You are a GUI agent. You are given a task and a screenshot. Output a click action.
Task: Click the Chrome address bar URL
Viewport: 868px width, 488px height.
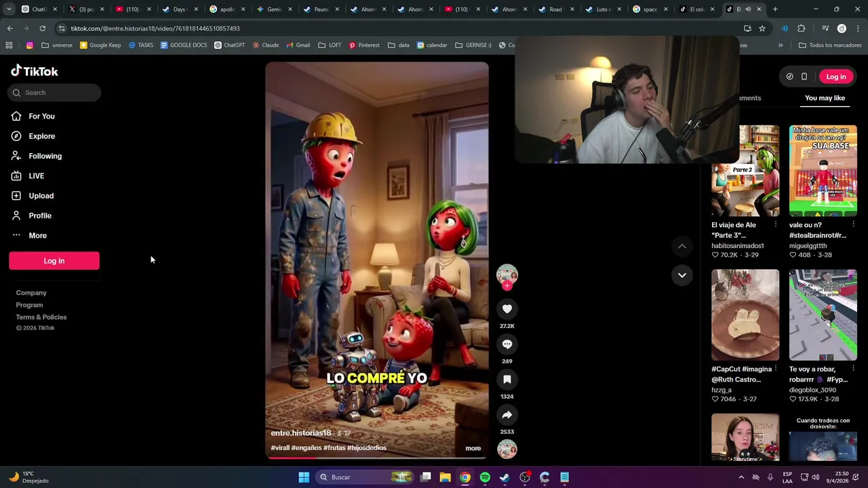click(155, 28)
